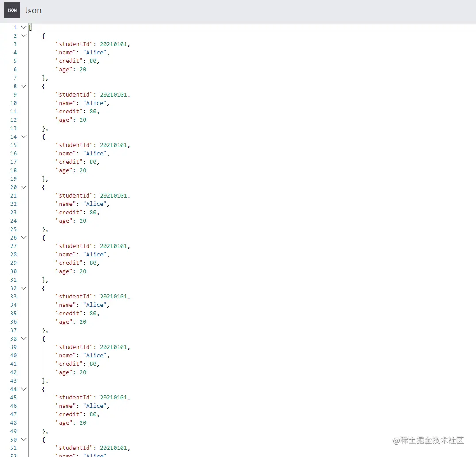476x457 pixels.
Task: Click age value 20 on line 24
Action: [83, 221]
